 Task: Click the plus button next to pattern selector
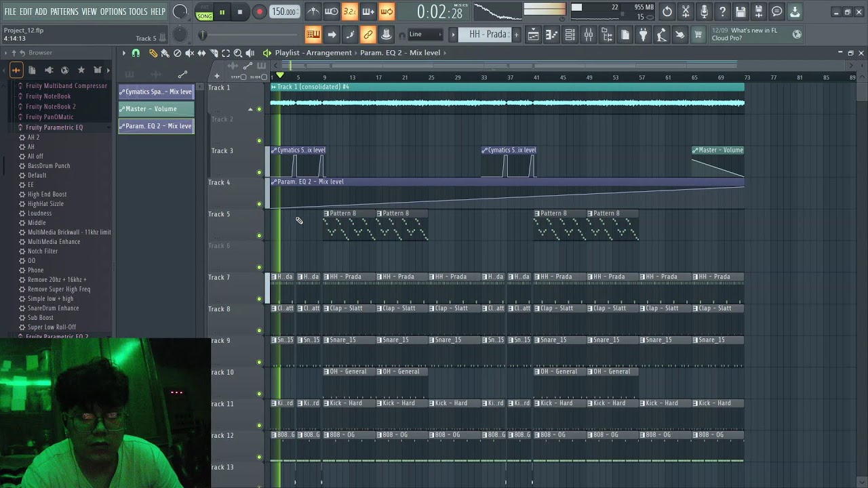point(516,35)
